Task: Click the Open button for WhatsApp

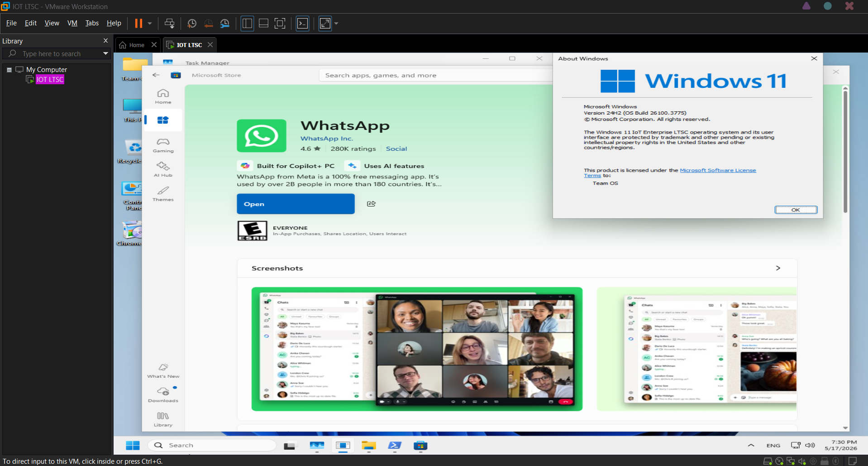Action: pyautogui.click(x=296, y=204)
